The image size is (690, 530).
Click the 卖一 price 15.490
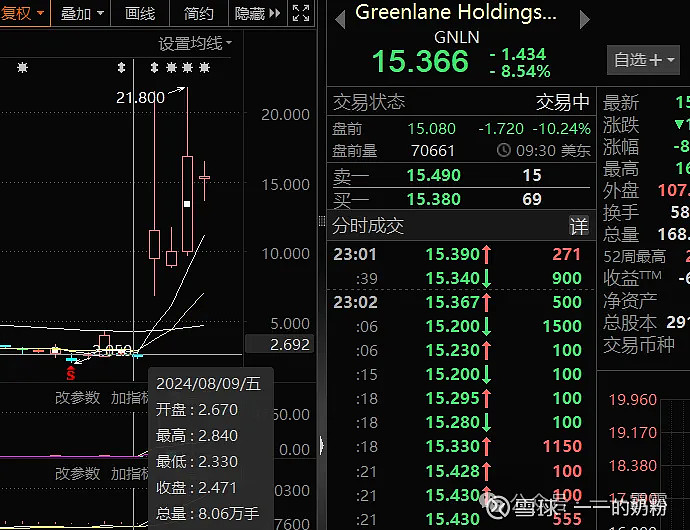pyautogui.click(x=433, y=175)
